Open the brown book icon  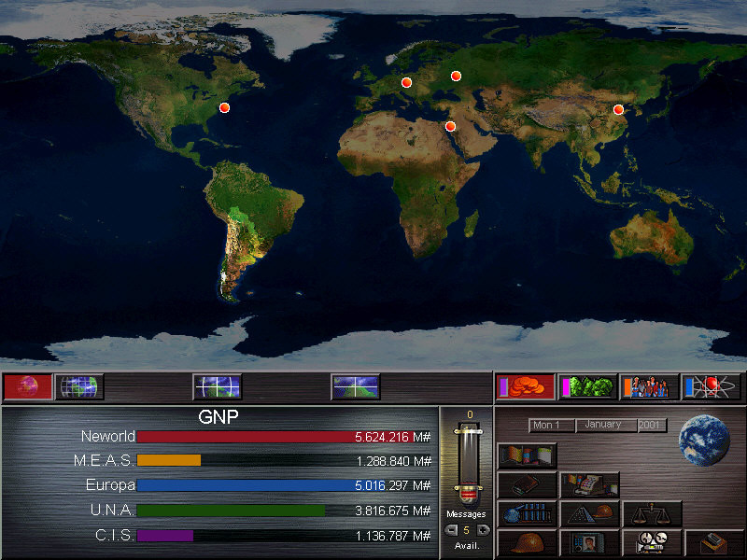tap(527, 485)
